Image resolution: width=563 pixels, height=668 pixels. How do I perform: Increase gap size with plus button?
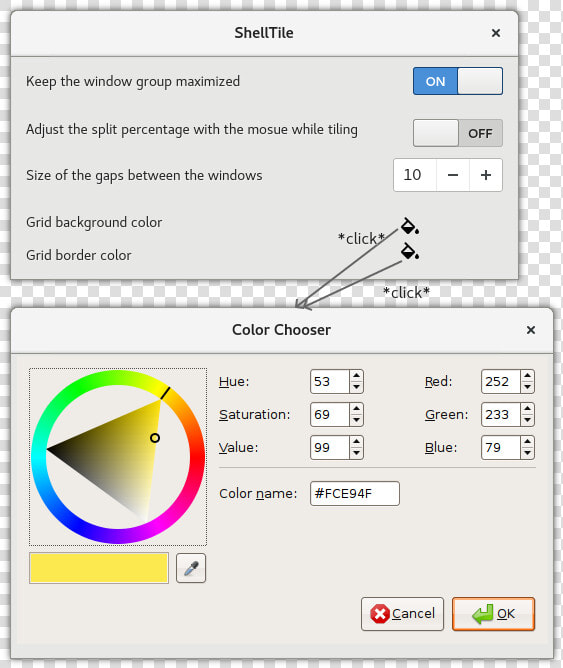[x=486, y=175]
